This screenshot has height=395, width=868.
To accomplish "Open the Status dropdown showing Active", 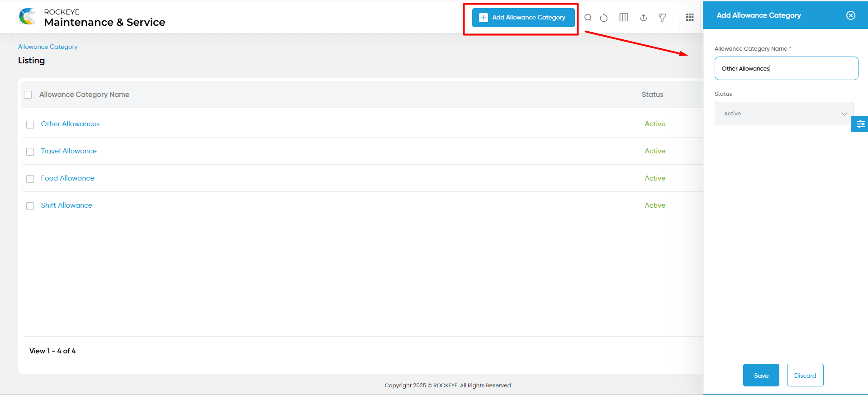I will coord(784,114).
